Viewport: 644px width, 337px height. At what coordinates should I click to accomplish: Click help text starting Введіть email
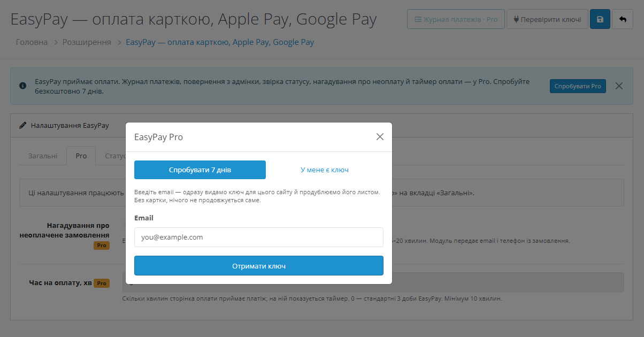point(257,196)
